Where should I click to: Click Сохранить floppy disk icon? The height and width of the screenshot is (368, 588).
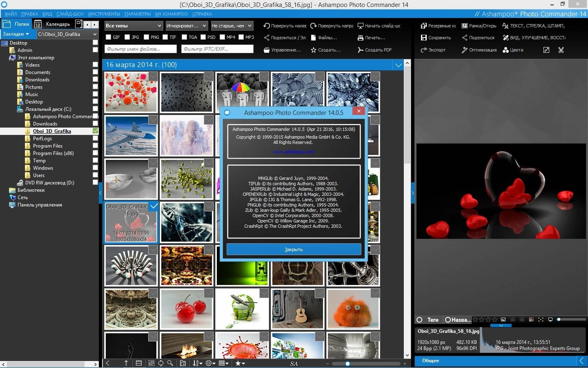pyautogui.click(x=424, y=38)
